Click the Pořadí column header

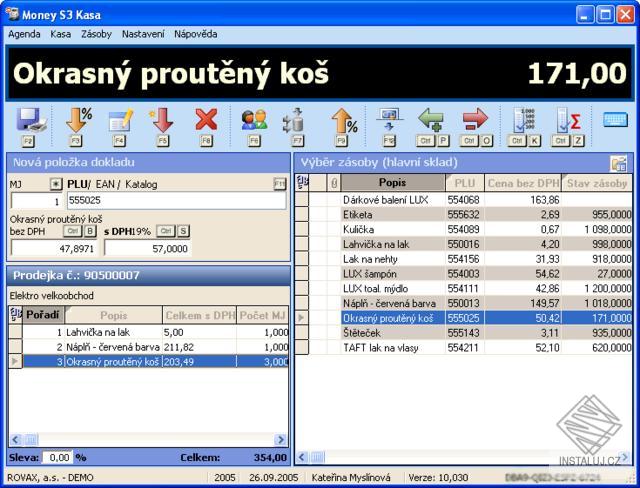tap(43, 315)
